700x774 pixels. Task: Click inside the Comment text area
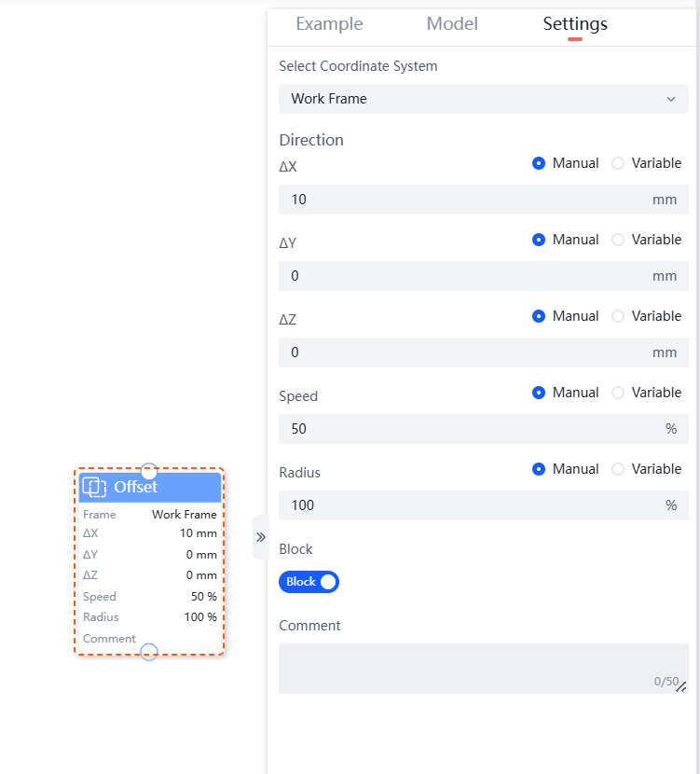point(483,668)
